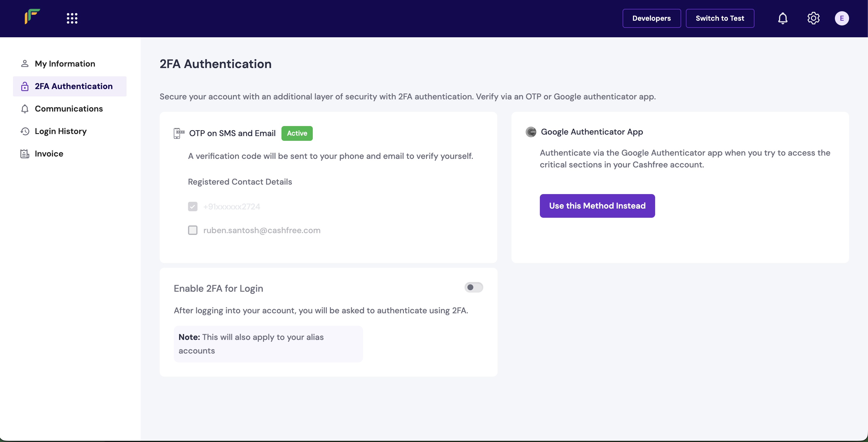Select the My Information person icon
868x442 pixels.
(24, 63)
